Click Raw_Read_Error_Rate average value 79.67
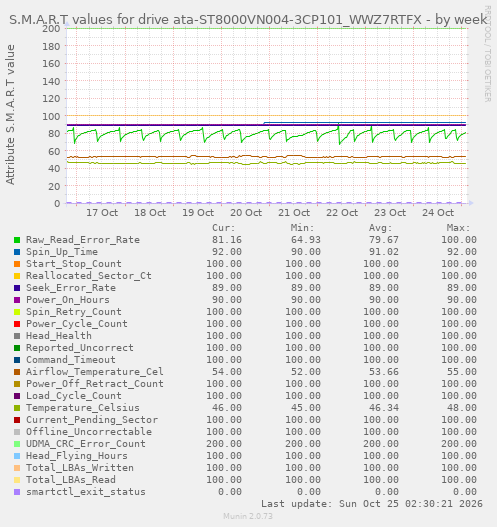497x527 pixels. tap(384, 240)
